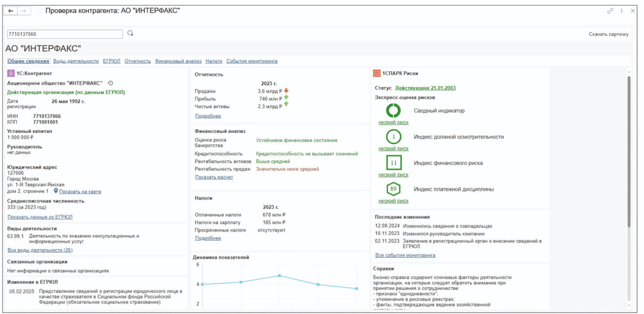Viewport: 644px width, 314px height.
Task: Click the back navigation arrow
Action: (11, 11)
